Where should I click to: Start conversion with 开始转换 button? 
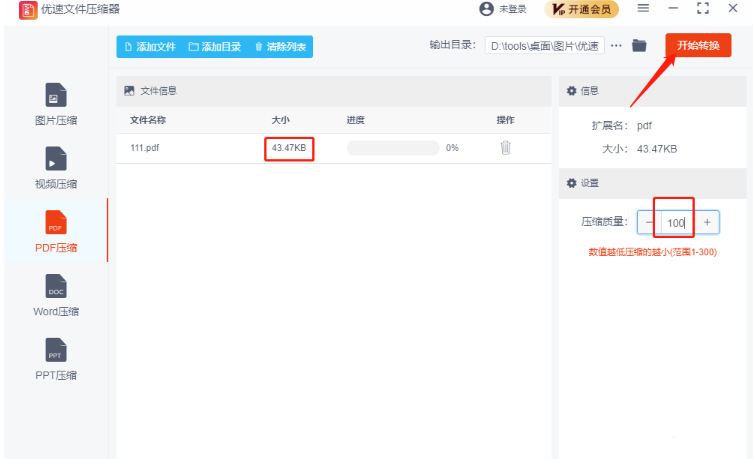698,46
